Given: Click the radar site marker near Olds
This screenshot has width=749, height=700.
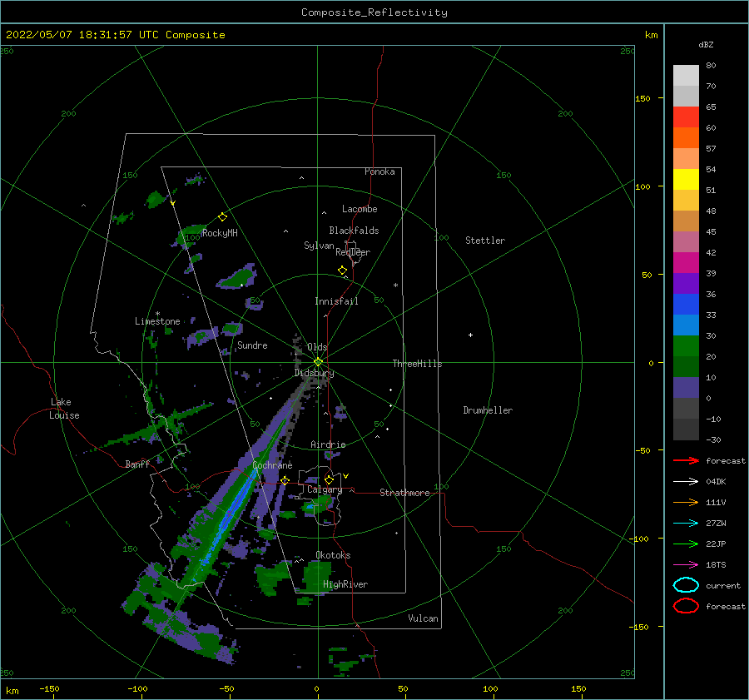Looking at the screenshot, I should 318,362.
